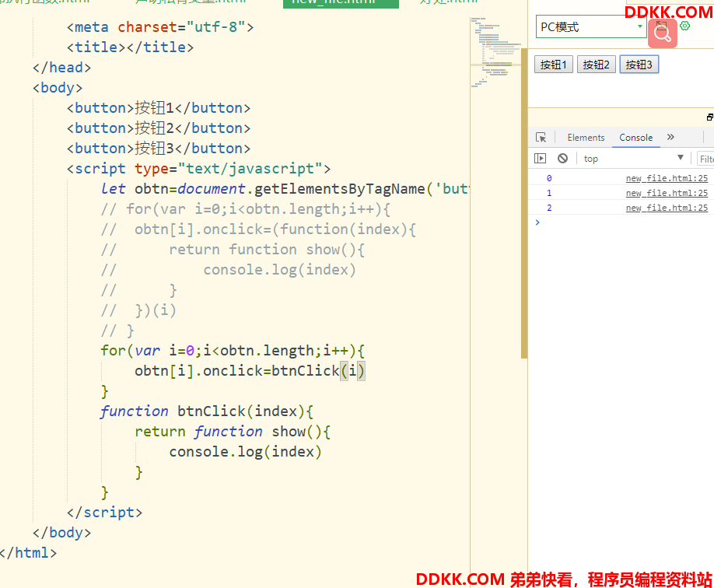The image size is (714, 588).
Task: Click the <button>按钮3</button> code line
Action: (x=159, y=149)
